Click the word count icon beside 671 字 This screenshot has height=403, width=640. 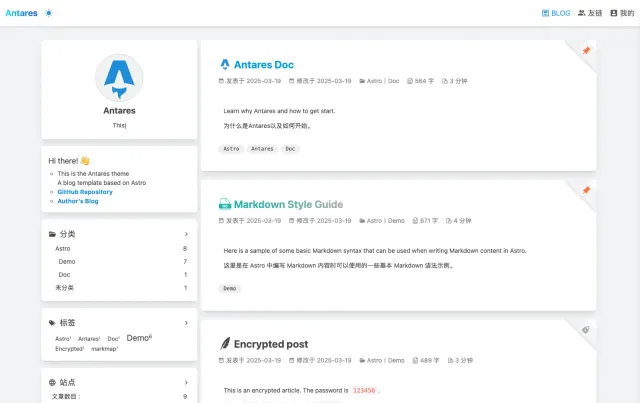tap(415, 220)
